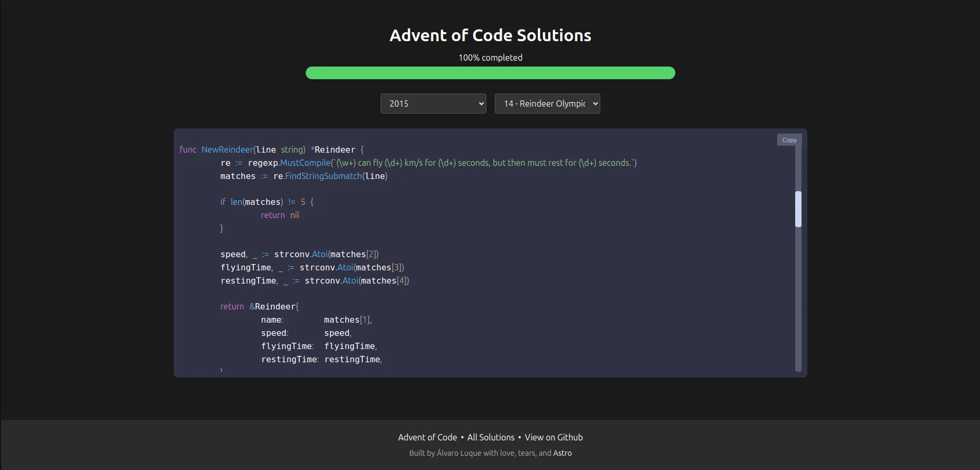Image resolution: width=980 pixels, height=470 pixels.
Task: Open the 2015 year dropdown
Action: tap(433, 104)
